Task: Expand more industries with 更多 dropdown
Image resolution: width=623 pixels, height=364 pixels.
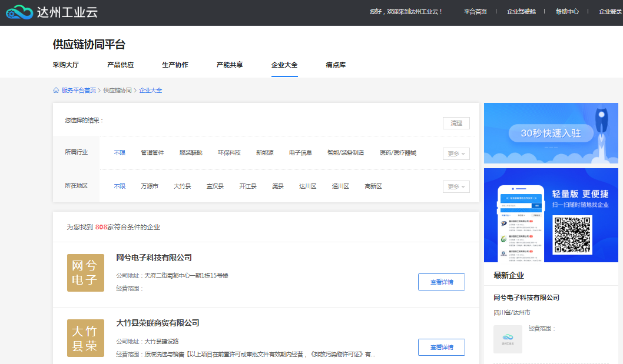Action: 456,153
